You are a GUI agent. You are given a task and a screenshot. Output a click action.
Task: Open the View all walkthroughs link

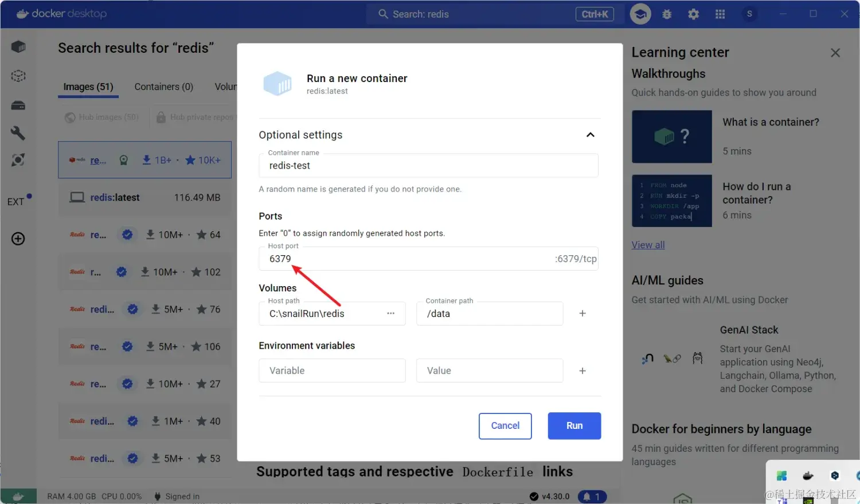(x=648, y=245)
